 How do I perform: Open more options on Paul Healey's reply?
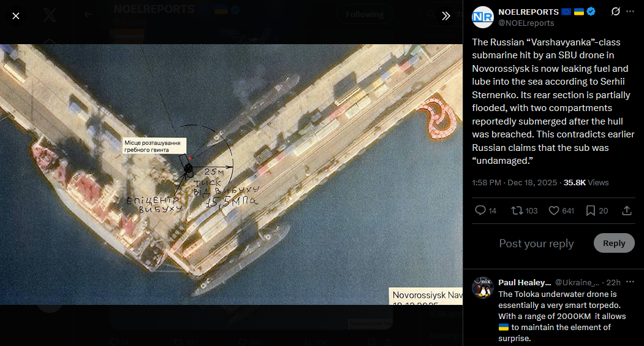(630, 282)
